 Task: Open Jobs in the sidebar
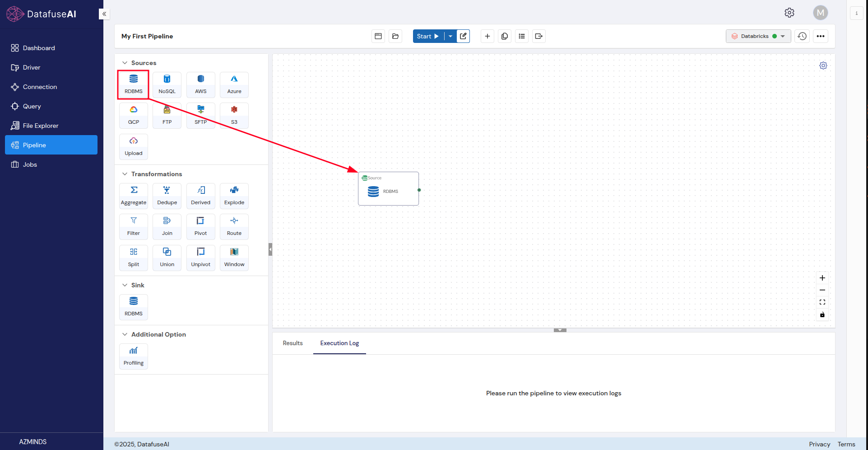point(30,164)
